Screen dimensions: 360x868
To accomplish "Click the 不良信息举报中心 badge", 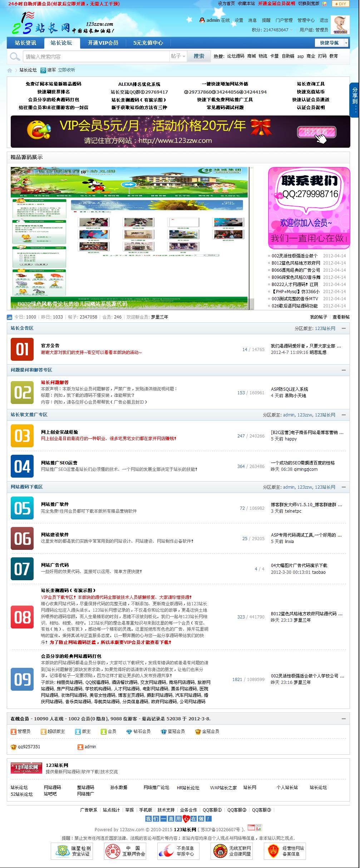I will (x=178, y=850).
